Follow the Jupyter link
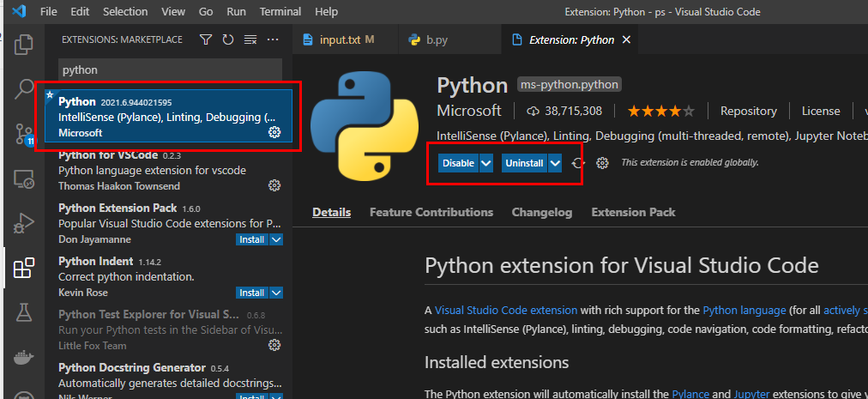This screenshot has height=399, width=868. pyautogui.click(x=751, y=394)
